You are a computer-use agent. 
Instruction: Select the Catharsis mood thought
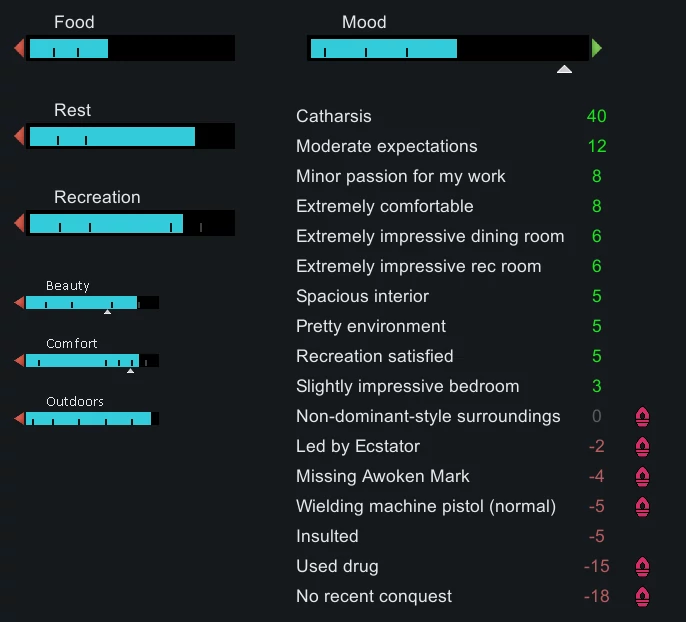pos(334,117)
